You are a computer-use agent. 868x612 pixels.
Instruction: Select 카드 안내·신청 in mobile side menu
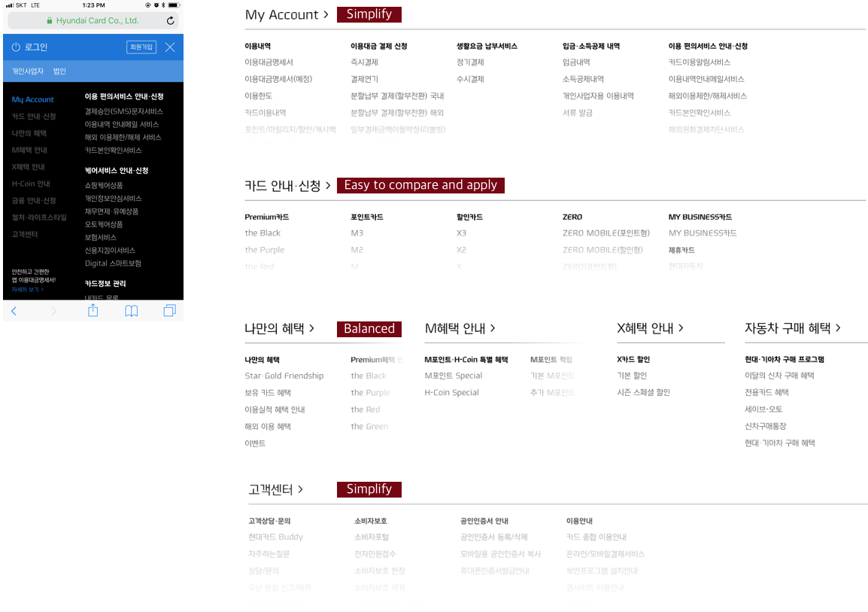click(x=34, y=117)
